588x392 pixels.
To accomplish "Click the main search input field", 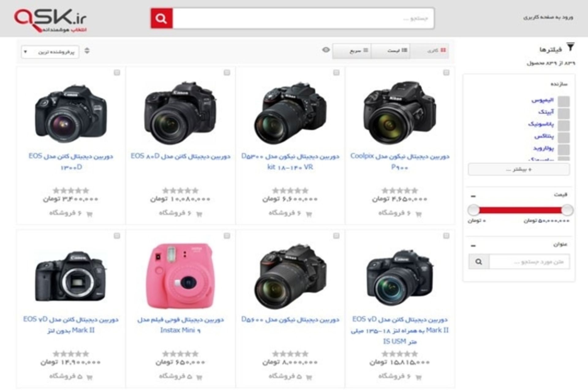I will pos(303,18).
